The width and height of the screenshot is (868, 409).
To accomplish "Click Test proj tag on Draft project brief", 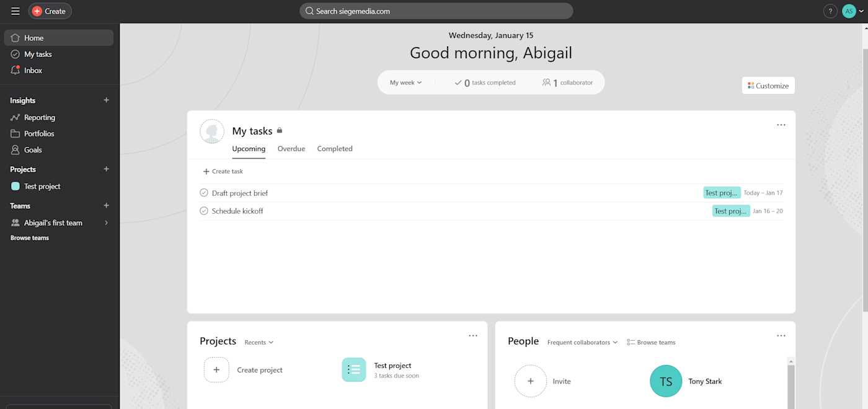I will click(722, 193).
